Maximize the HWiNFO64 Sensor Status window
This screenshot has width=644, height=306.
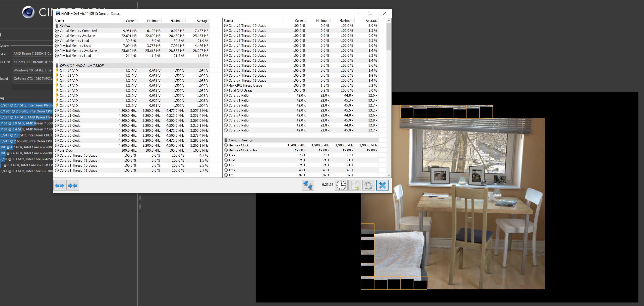point(371,13)
